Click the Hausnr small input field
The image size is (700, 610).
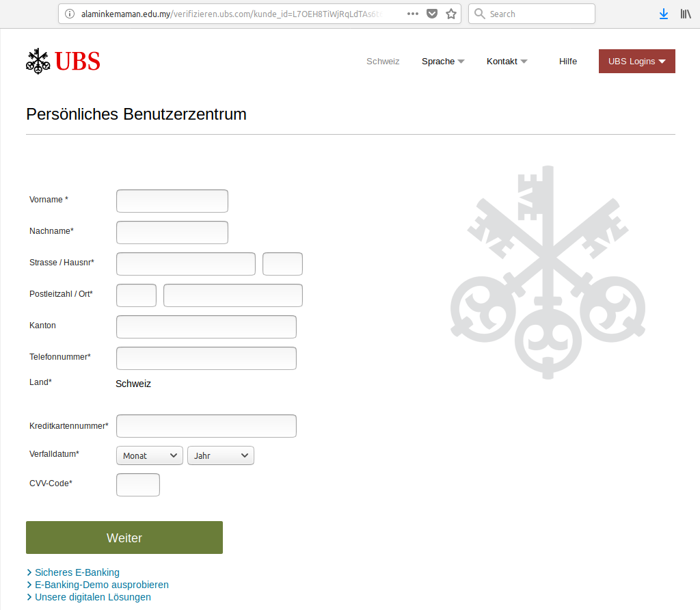coord(282,264)
